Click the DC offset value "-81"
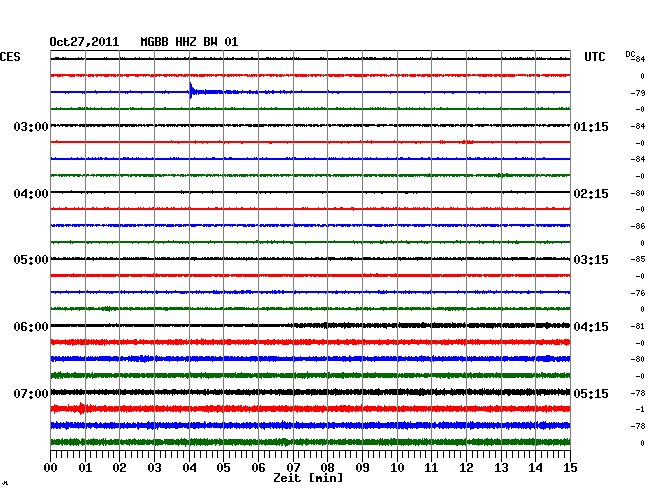650x494 pixels. point(638,326)
